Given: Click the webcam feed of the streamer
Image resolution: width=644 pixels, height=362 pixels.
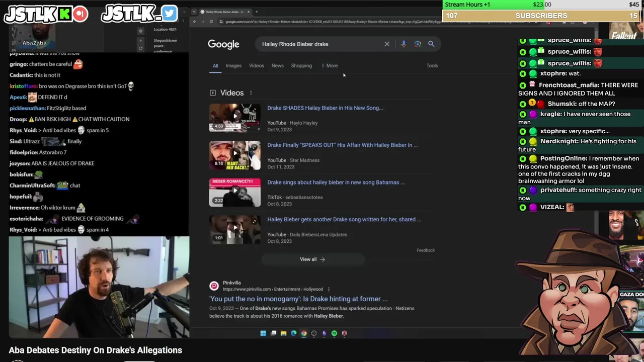Looking at the screenshot, I should 99,287.
